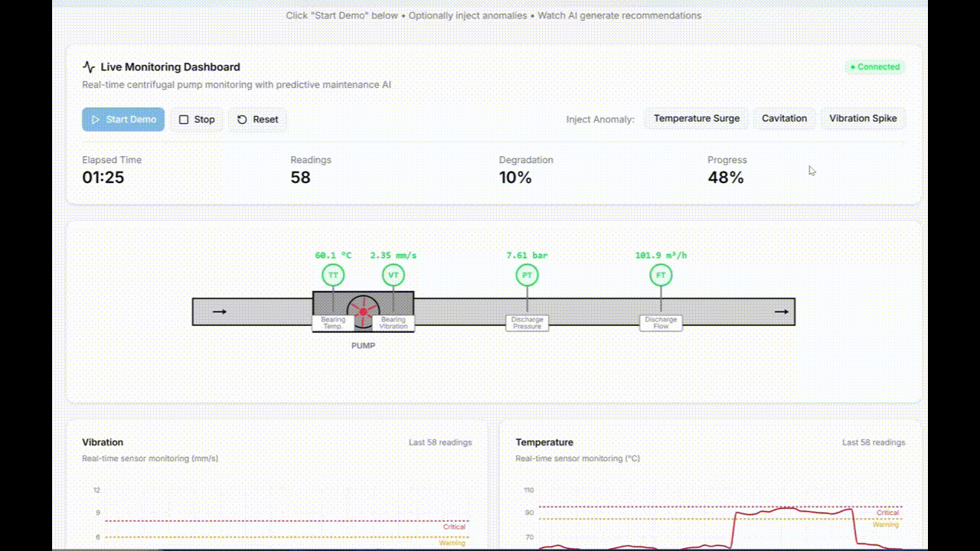Click the Critical threshold label on Temperature chart
Viewport: 980px width, 551px height.
[887, 513]
